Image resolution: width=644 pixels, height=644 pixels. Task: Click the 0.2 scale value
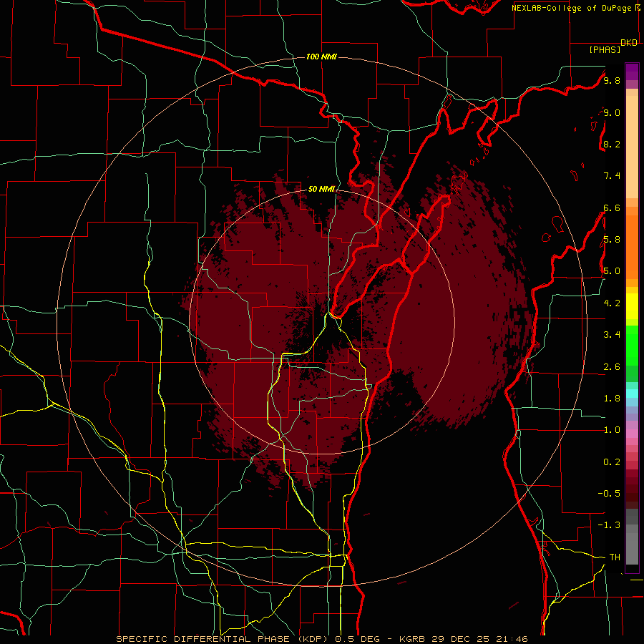coord(612,462)
